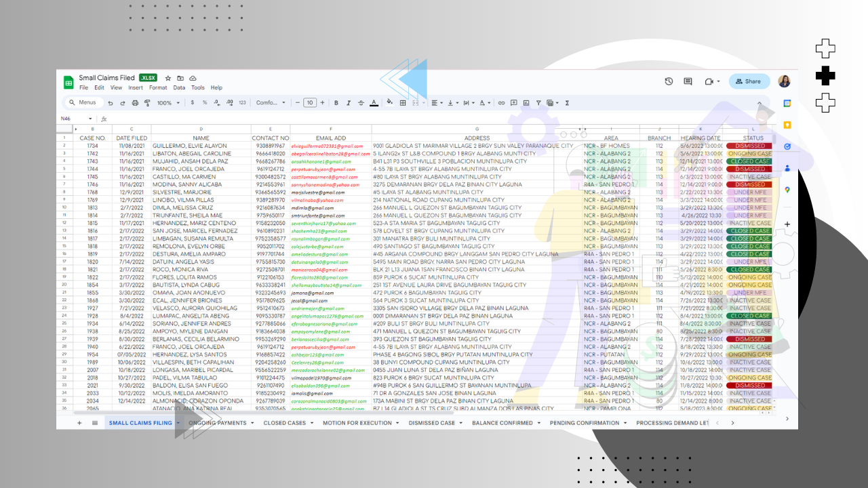Open the Format menu
The image size is (868, 488).
point(158,88)
